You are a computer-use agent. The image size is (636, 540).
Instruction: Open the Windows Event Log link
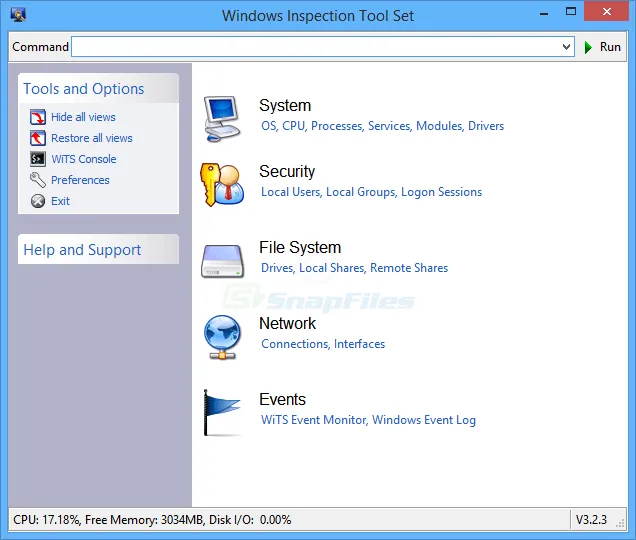tap(423, 420)
